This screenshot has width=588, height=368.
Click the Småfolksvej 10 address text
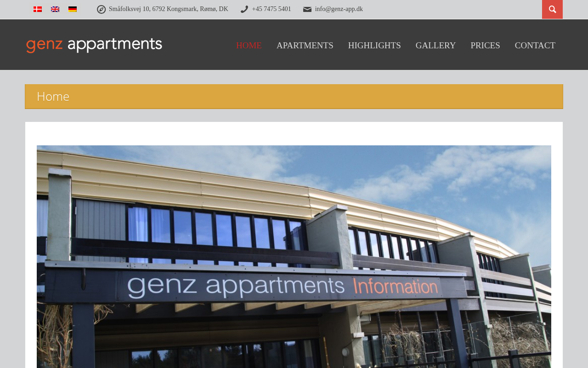click(x=169, y=9)
